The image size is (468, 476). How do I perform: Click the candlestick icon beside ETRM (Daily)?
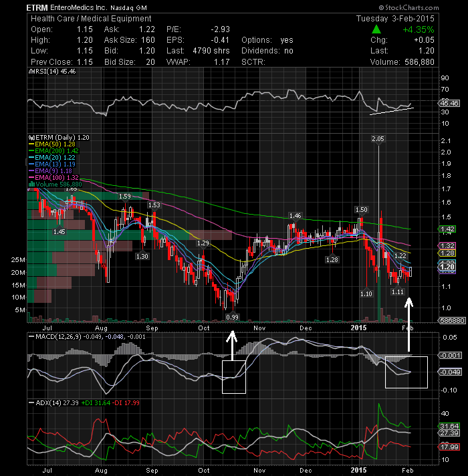pyautogui.click(x=31, y=138)
